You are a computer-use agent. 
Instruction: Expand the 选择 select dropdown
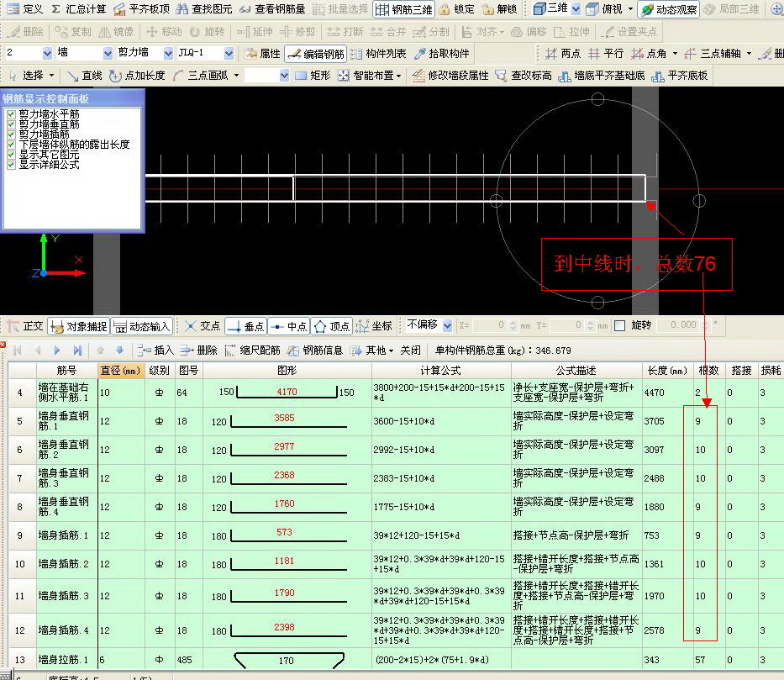point(51,76)
